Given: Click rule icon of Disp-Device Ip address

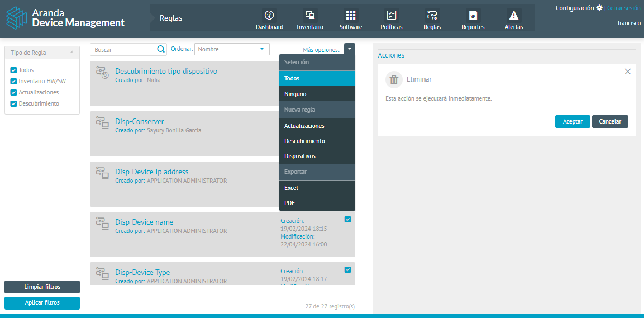Looking at the screenshot, I should 102,172.
